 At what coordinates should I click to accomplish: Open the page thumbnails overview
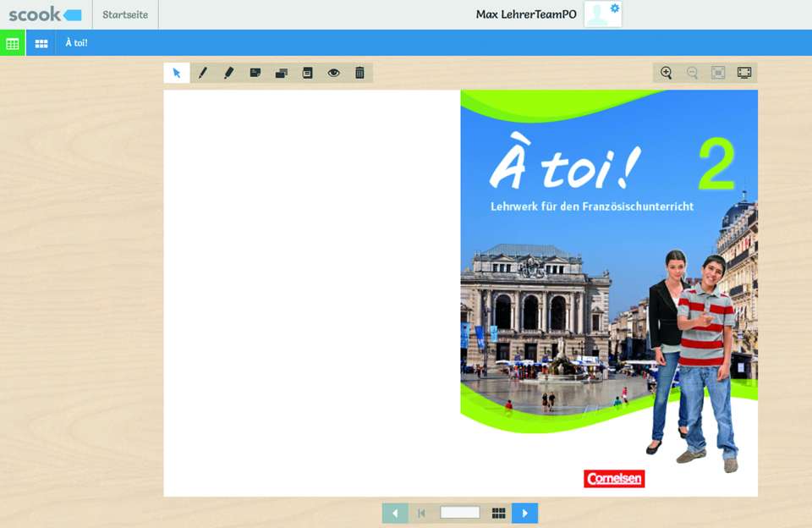pos(499,513)
